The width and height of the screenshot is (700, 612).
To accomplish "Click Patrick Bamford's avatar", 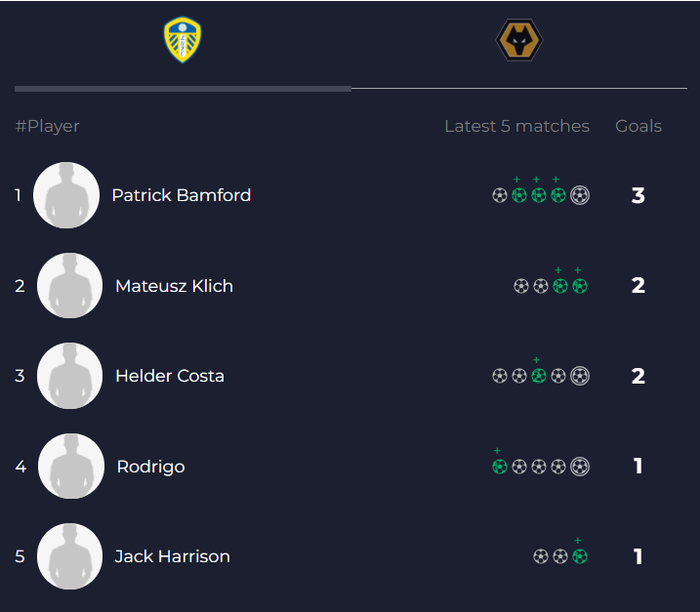I will tap(66, 195).
